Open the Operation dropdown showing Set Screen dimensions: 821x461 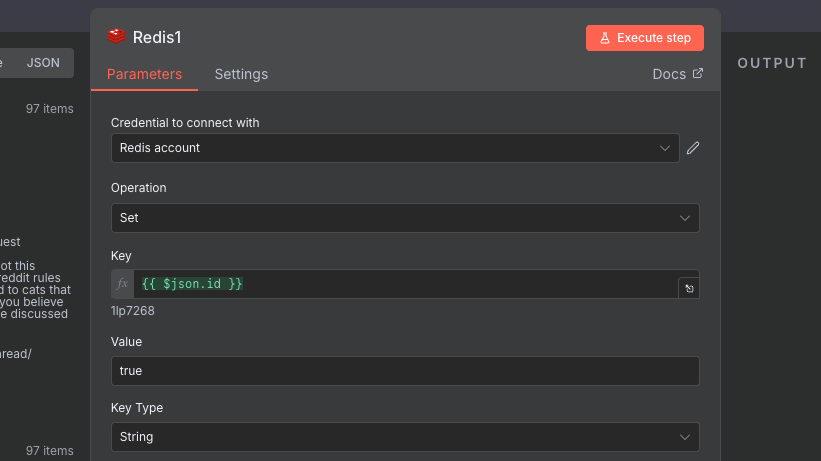(405, 218)
